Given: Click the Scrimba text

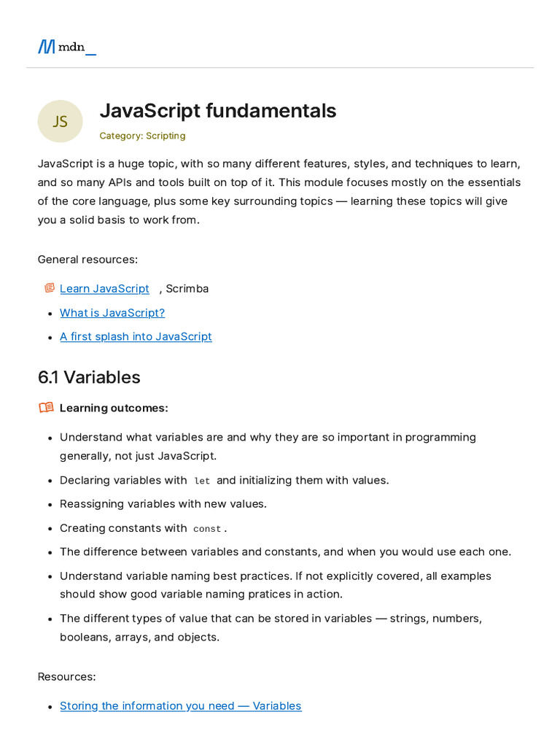Looking at the screenshot, I should 187,288.
